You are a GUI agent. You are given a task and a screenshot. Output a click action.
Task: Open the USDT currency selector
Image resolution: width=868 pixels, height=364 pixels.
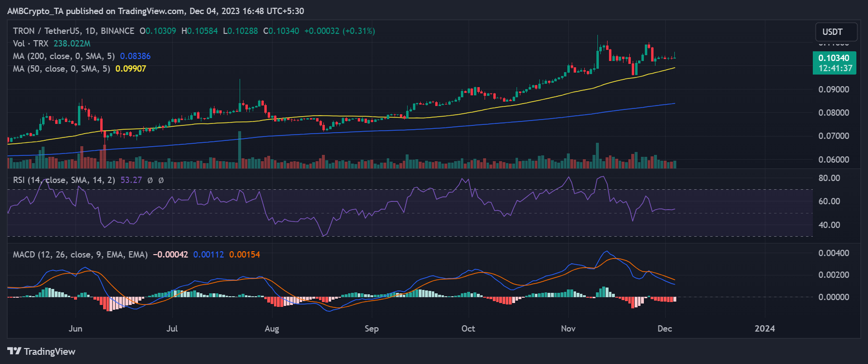coord(836,32)
